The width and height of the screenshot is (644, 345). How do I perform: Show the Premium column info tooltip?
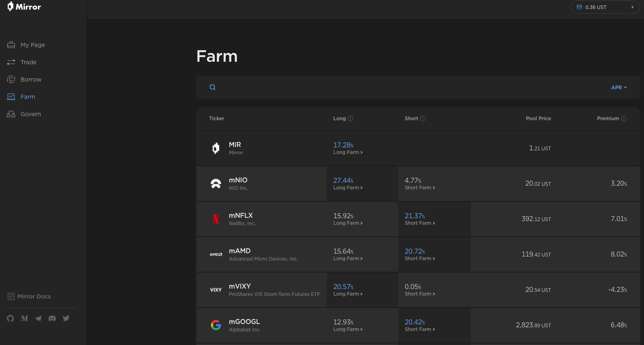click(624, 118)
